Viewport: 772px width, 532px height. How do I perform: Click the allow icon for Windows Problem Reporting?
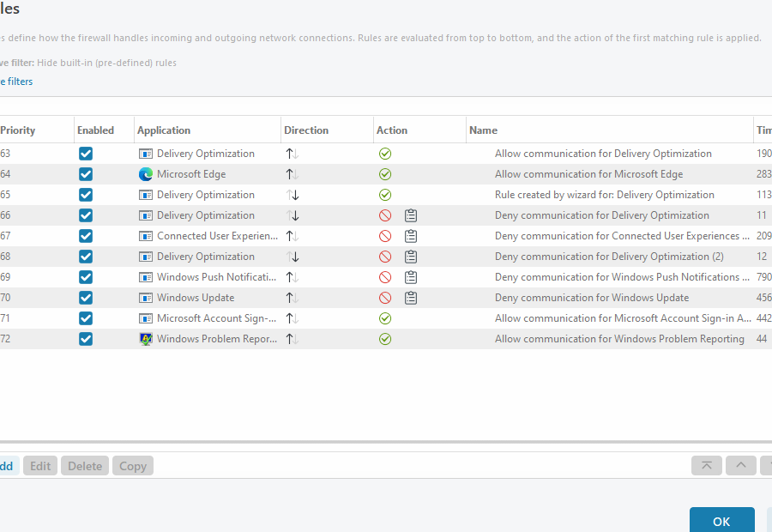pyautogui.click(x=385, y=339)
